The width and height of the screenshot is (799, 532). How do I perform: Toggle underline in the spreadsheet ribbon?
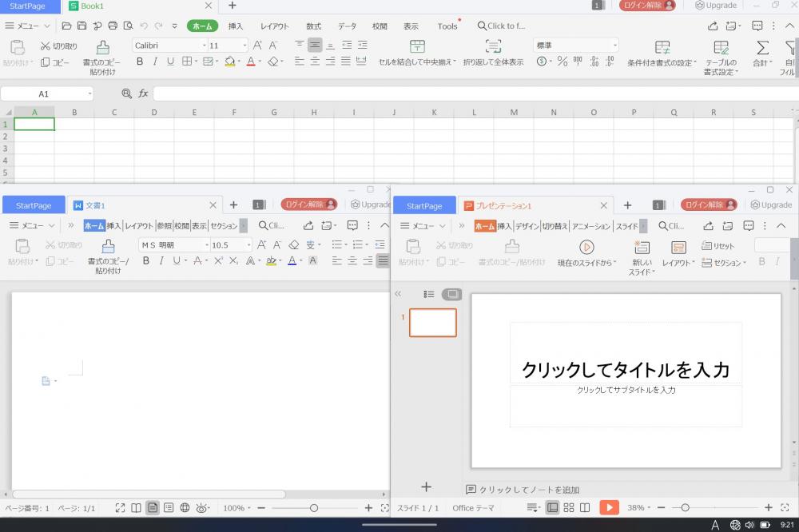[x=170, y=62]
